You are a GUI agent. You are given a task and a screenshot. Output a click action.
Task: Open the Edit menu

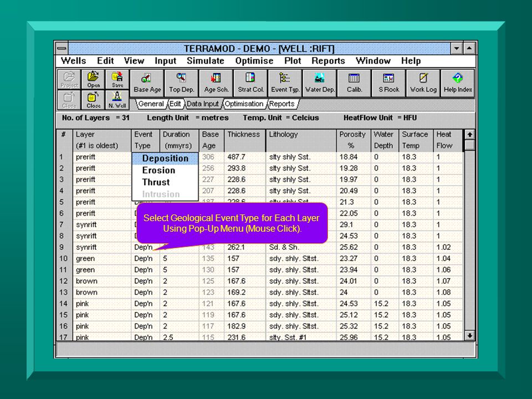pyautogui.click(x=105, y=61)
